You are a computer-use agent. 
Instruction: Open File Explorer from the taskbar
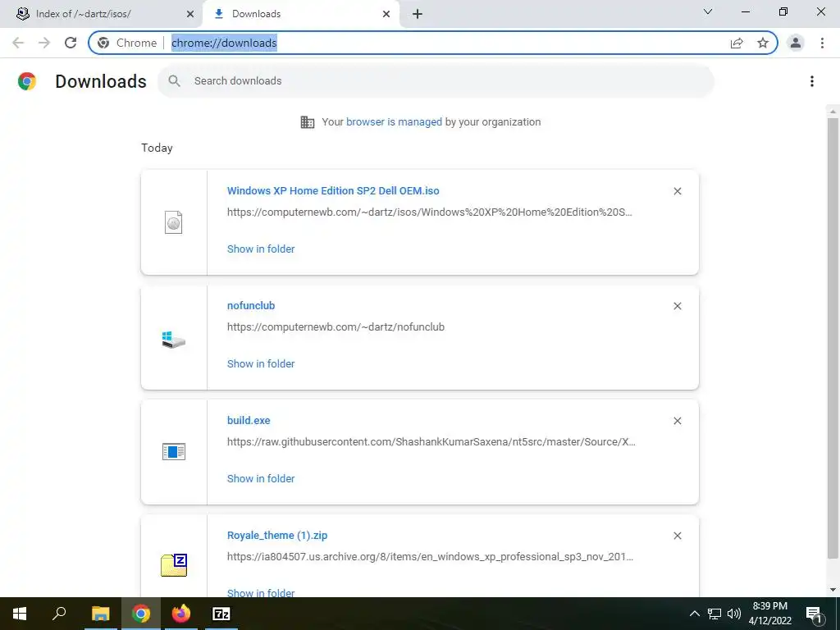100,614
